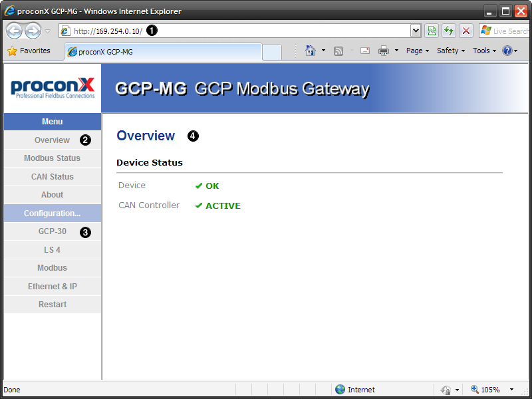This screenshot has width=532, height=399.
Task: Click the Overview page heading
Action: (146, 136)
